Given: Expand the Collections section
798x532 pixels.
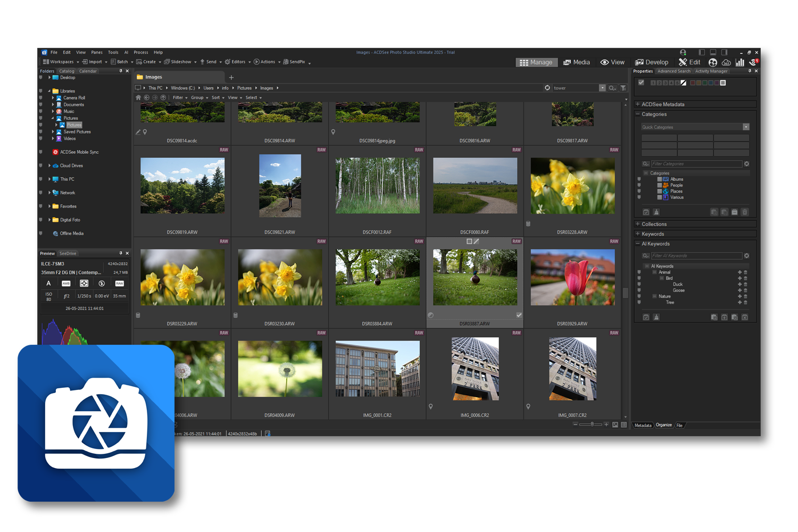Looking at the screenshot, I should coord(638,224).
